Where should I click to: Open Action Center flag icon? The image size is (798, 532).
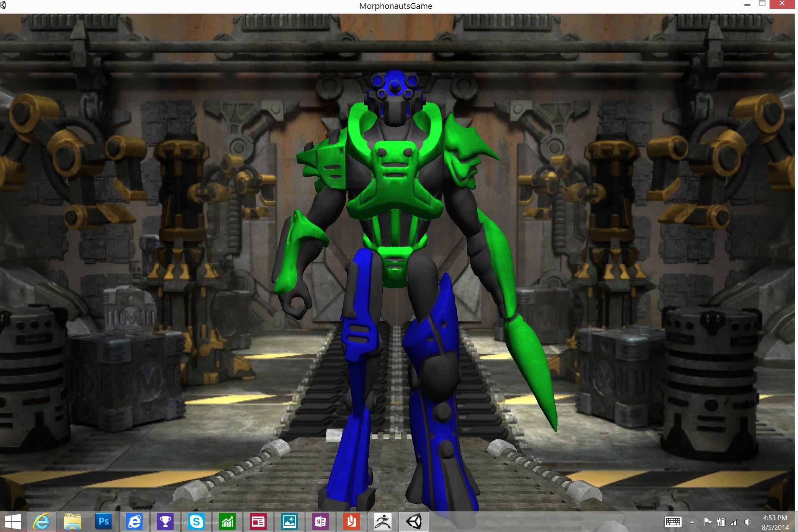point(707,522)
